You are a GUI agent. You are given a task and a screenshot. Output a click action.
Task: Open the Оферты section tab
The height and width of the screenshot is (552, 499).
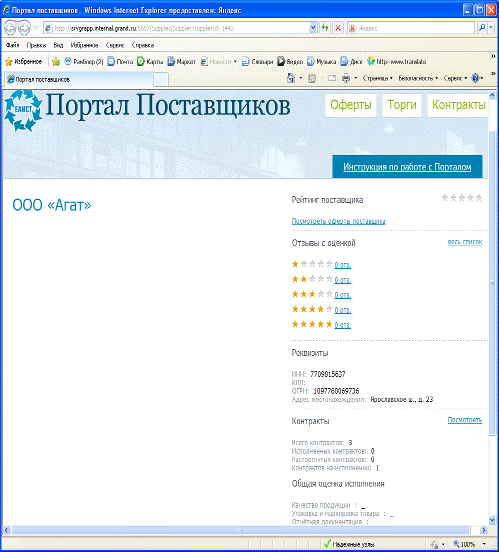(x=351, y=105)
